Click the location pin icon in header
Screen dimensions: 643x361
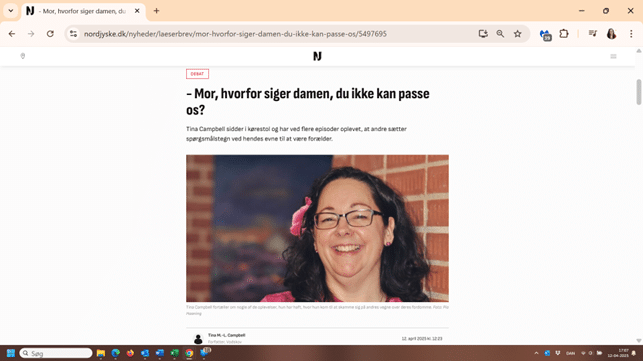pyautogui.click(x=23, y=56)
